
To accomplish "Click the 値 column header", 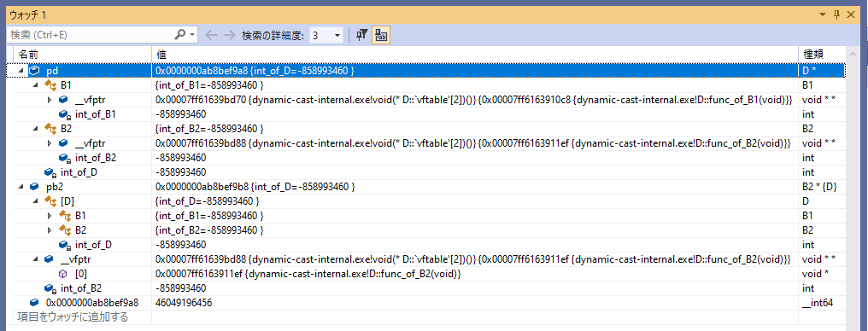I will point(475,55).
